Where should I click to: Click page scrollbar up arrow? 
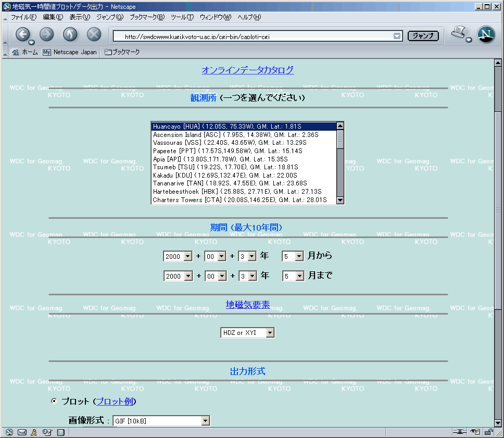click(x=498, y=62)
